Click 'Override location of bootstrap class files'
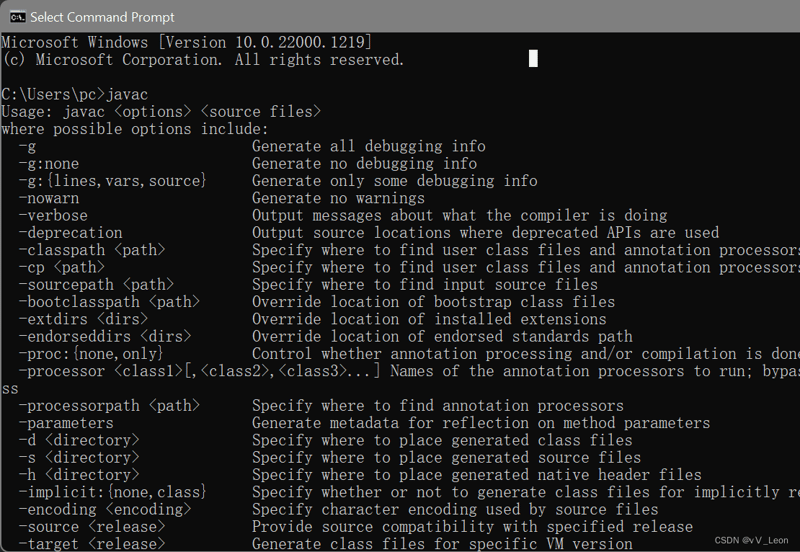Viewport: 800px width, 552px height. pyautogui.click(x=434, y=302)
